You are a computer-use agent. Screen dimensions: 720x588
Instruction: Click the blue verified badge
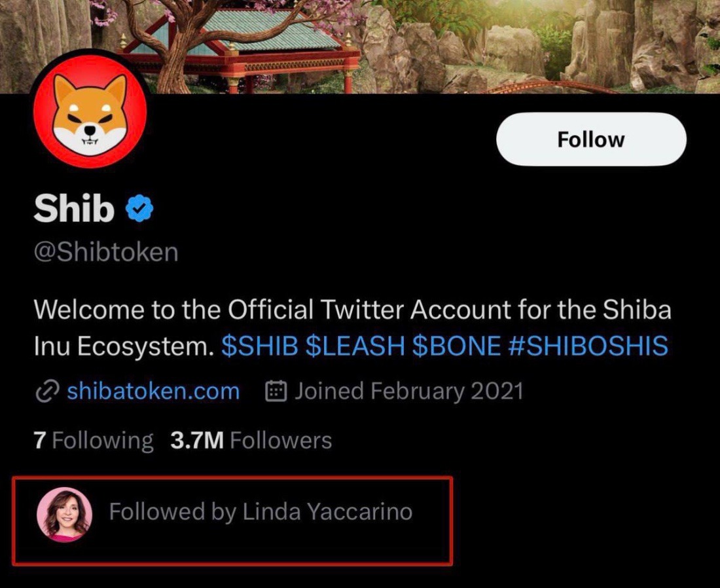pos(139,208)
